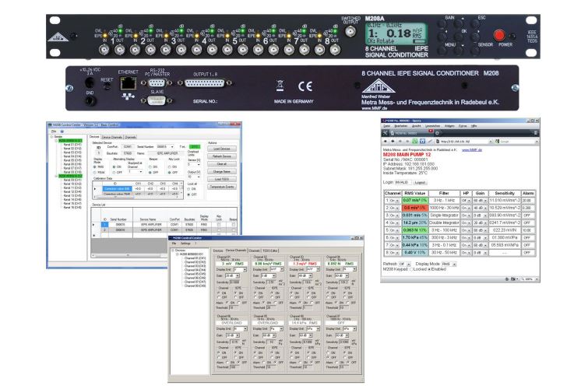Click the Change Name button
588x389 pixels.
pos(222,172)
